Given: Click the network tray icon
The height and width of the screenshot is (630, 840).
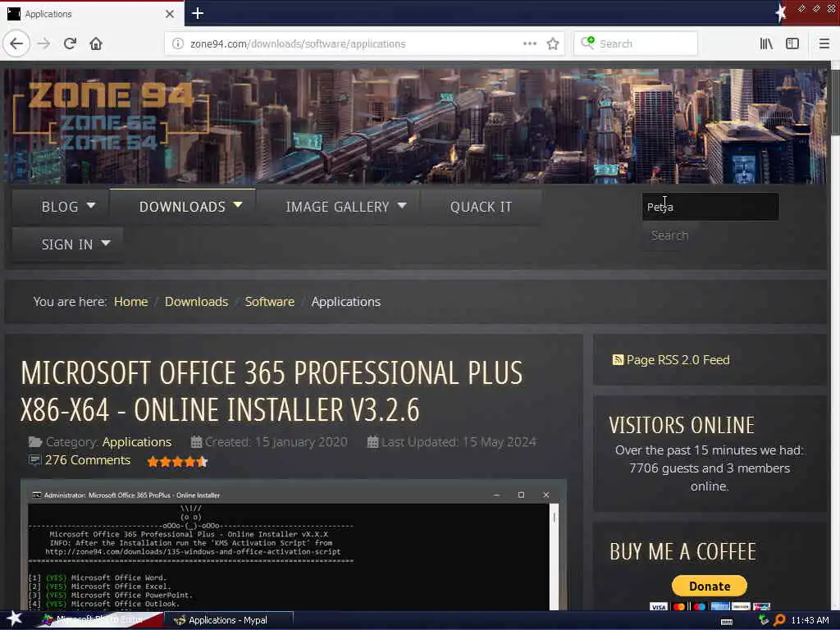Looking at the screenshot, I should (x=764, y=620).
